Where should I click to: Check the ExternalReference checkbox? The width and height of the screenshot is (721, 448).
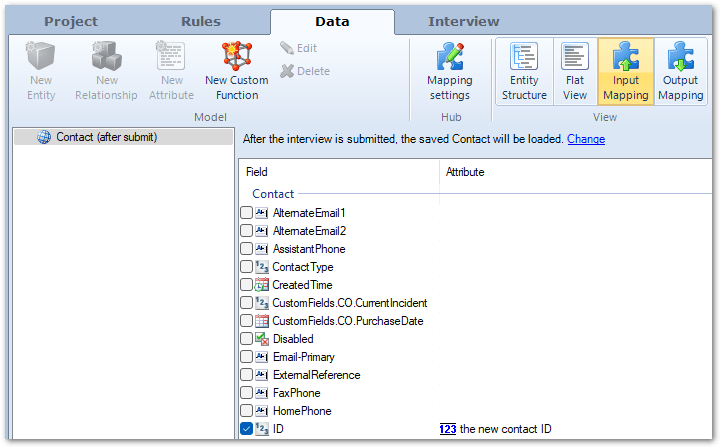coord(246,374)
